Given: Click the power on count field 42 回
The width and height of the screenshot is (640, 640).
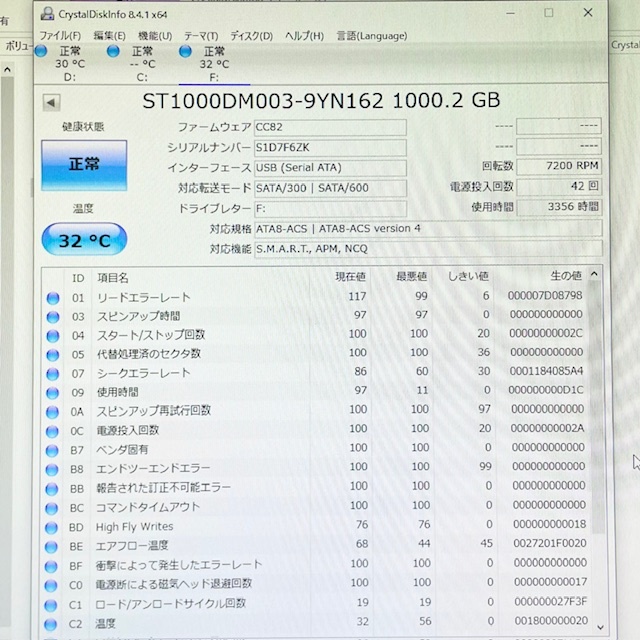Looking at the screenshot, I should (x=558, y=186).
